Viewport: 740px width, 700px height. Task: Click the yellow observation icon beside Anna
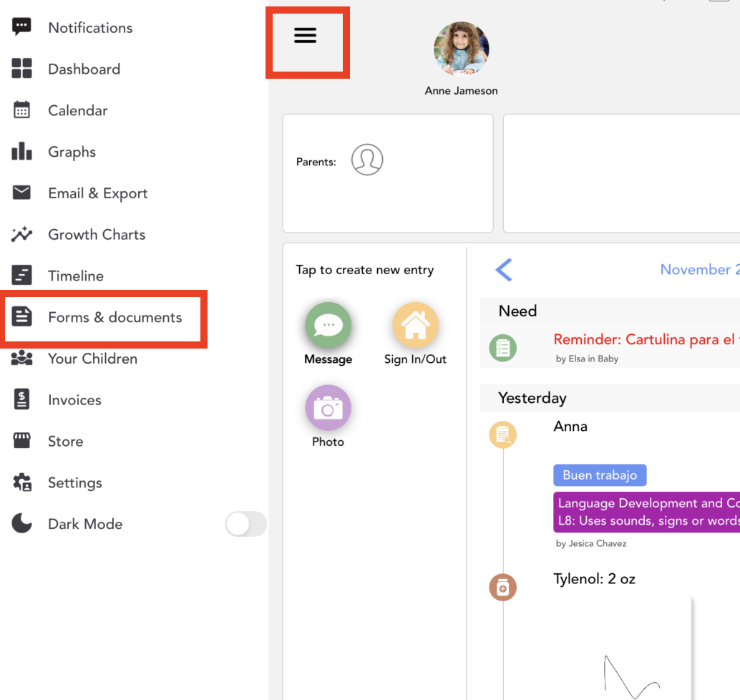(x=502, y=434)
